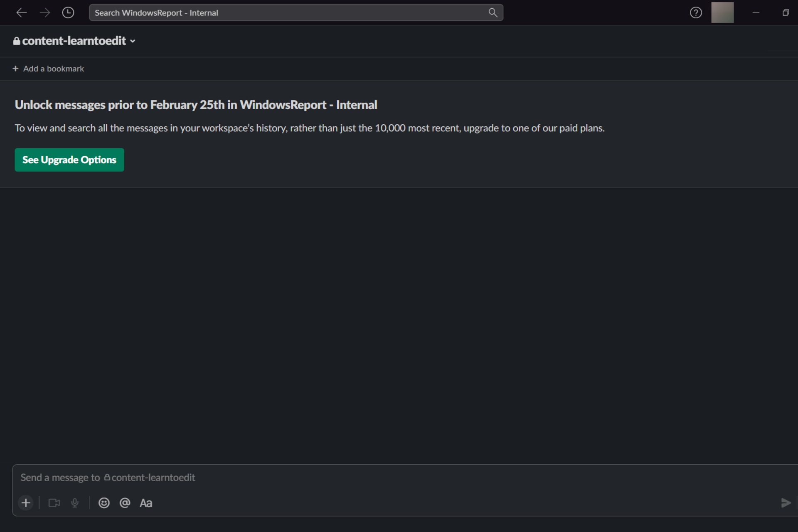Image resolution: width=798 pixels, height=532 pixels.
Task: Open the user profile avatar
Action: pos(722,12)
